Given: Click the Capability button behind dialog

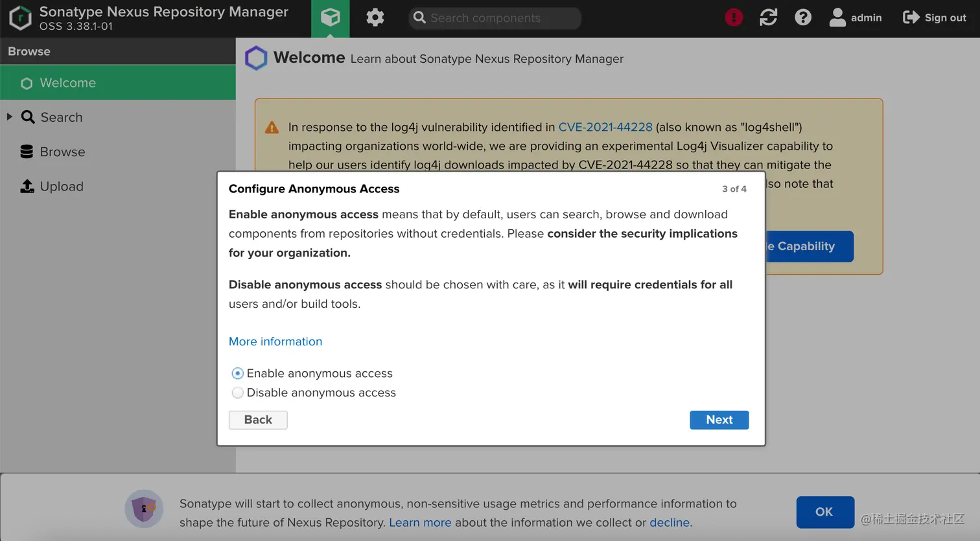Looking at the screenshot, I should coord(809,246).
